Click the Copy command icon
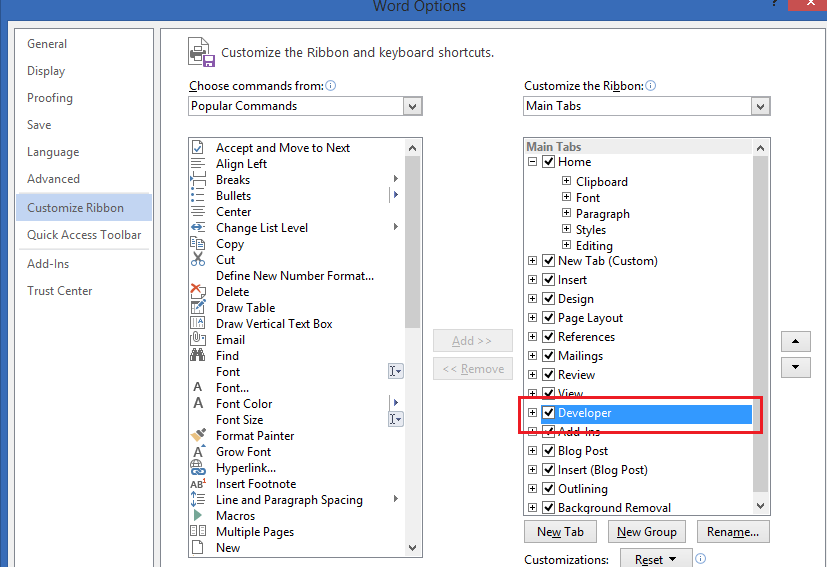Viewport: 827px width, 567px height. click(x=198, y=244)
